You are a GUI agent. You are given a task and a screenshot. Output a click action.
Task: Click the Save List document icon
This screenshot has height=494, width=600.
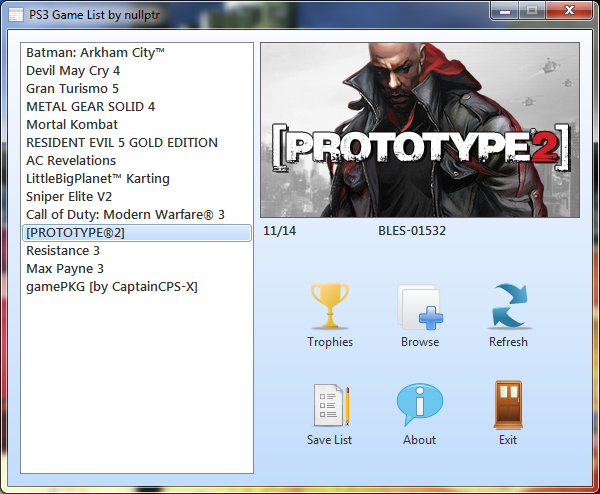(x=331, y=405)
